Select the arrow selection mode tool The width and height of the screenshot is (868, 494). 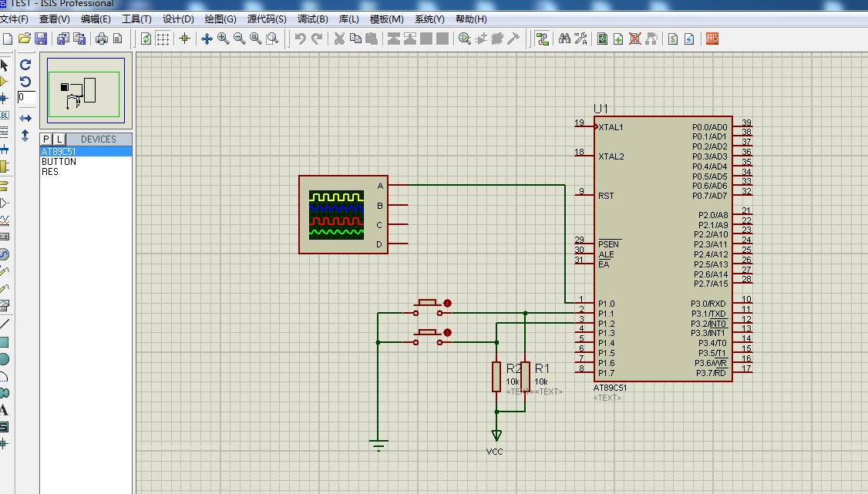pos(5,66)
